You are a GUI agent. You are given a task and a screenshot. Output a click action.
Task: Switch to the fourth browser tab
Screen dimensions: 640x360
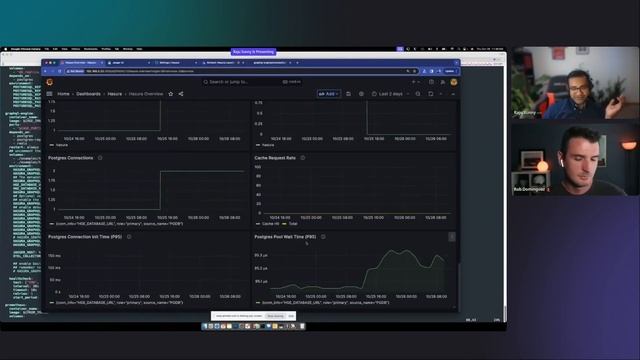(223, 63)
